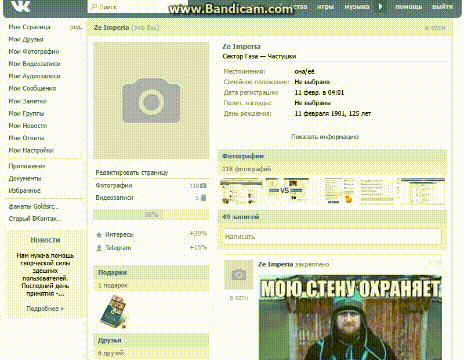This screenshot has width=464, height=360.
Task: Open the first photo thumbnail in Фотографии
Action: point(241,191)
